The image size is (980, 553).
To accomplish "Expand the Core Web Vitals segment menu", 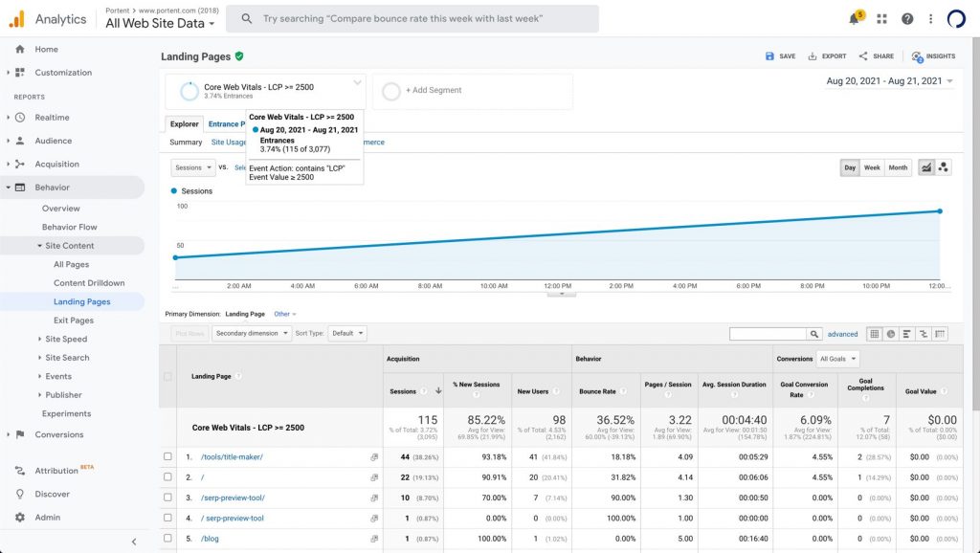I will (357, 82).
